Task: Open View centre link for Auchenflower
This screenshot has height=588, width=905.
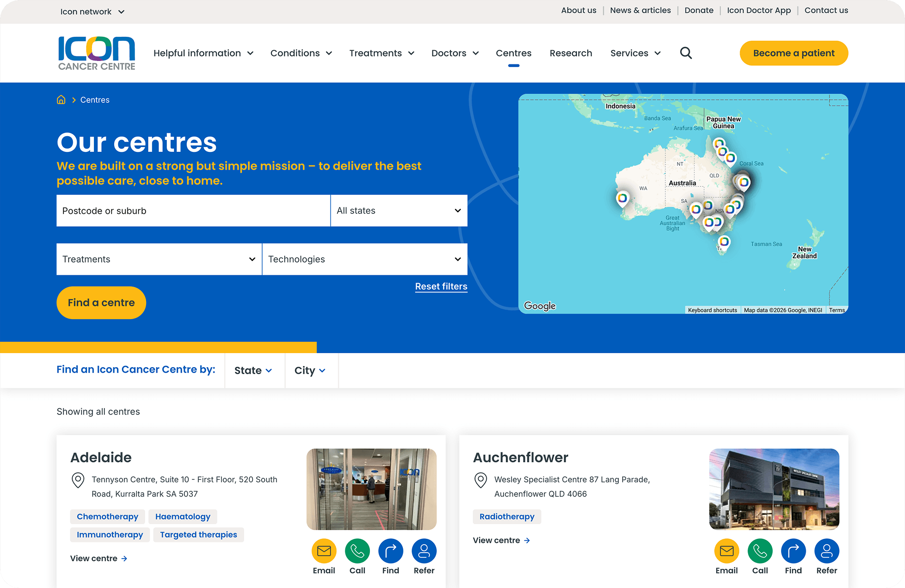Action: tap(501, 540)
